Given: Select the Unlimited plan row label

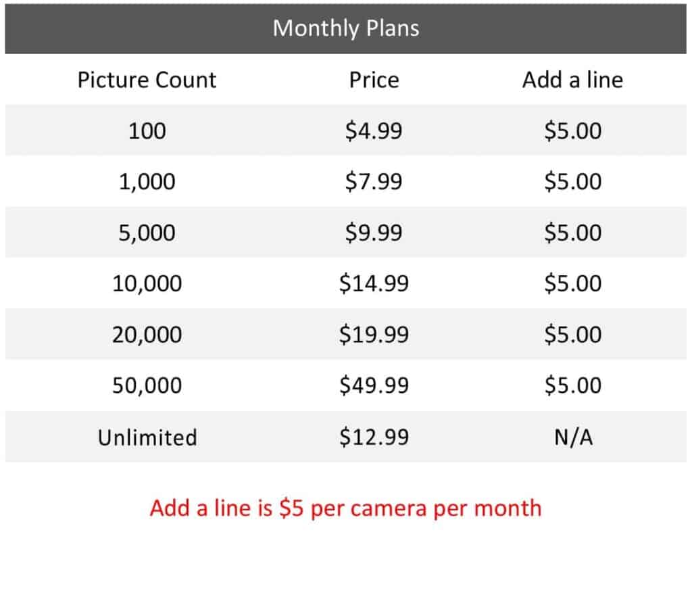Looking at the screenshot, I should point(147,437).
